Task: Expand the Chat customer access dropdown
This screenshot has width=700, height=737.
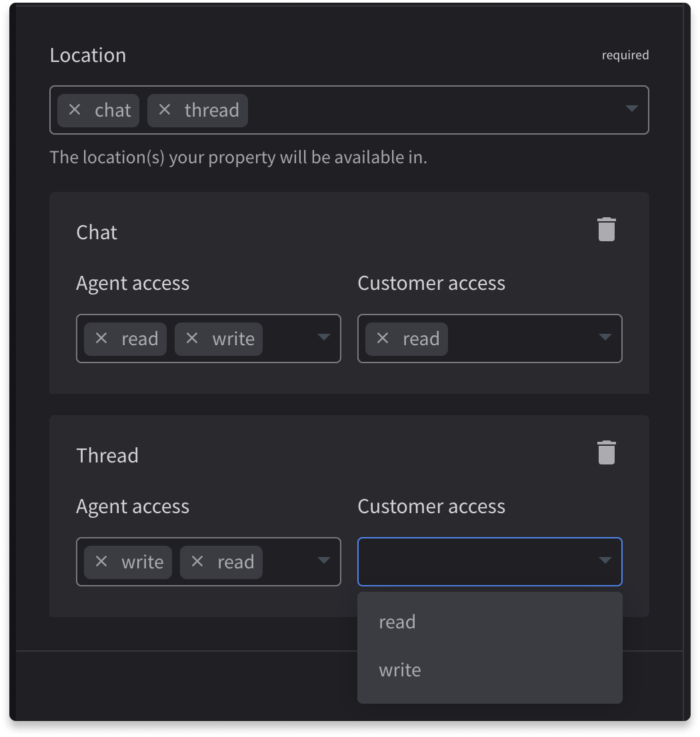Action: [x=605, y=339]
